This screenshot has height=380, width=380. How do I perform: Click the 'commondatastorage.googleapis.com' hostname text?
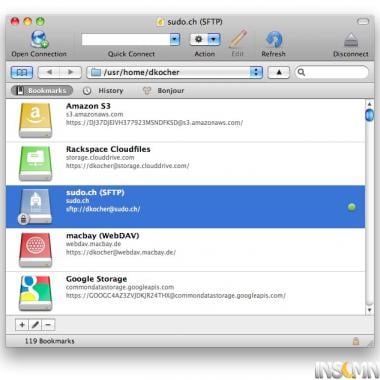pos(120,287)
